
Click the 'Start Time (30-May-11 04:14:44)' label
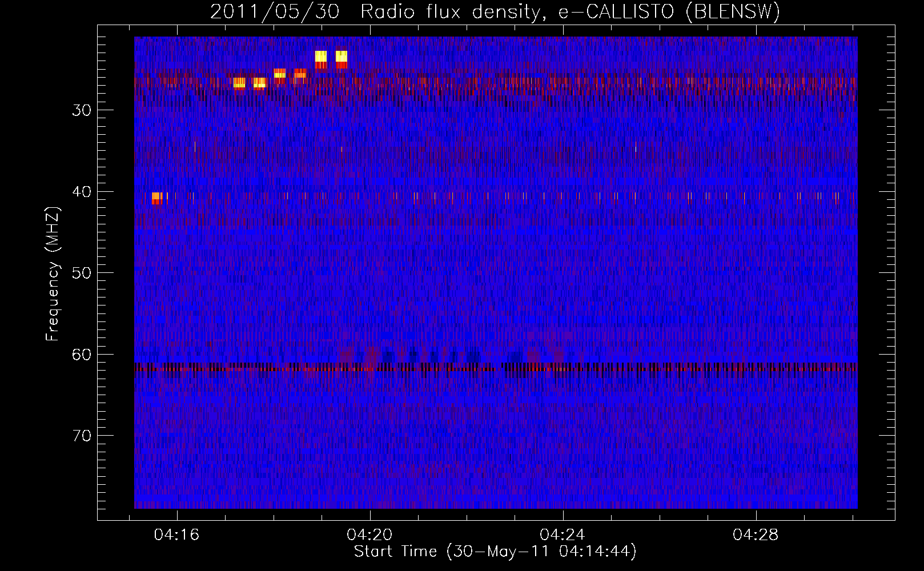(x=495, y=552)
